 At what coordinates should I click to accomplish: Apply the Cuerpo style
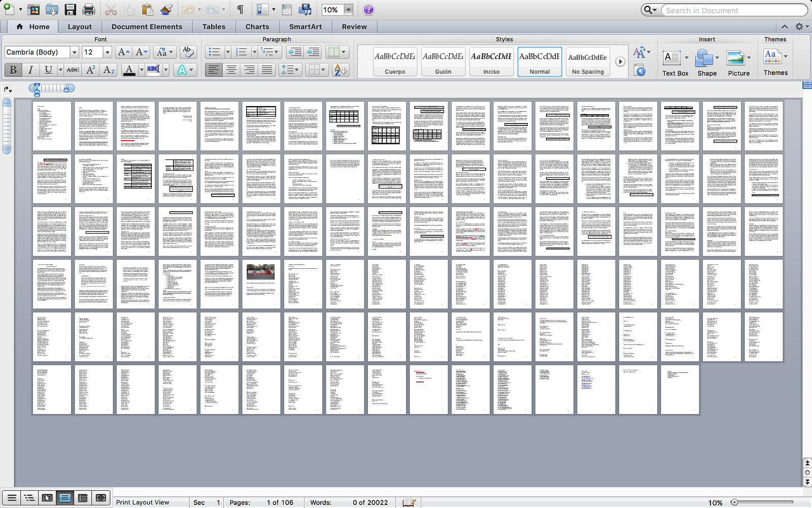click(x=395, y=61)
